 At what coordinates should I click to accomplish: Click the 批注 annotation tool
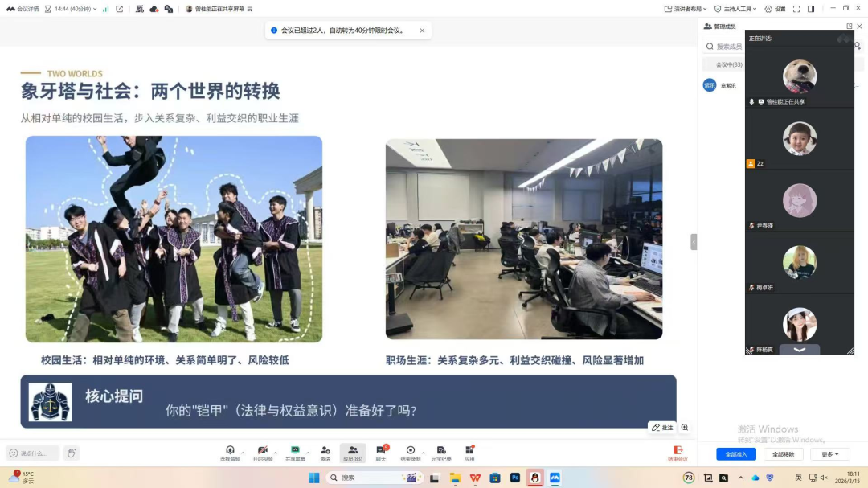pyautogui.click(x=663, y=428)
